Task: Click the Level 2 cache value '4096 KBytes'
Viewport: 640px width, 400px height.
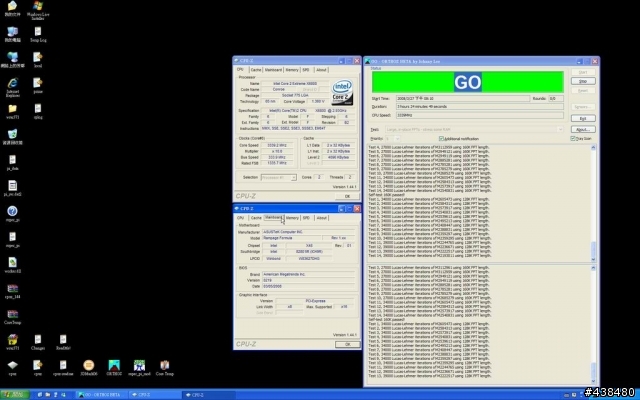Action: 338,157
